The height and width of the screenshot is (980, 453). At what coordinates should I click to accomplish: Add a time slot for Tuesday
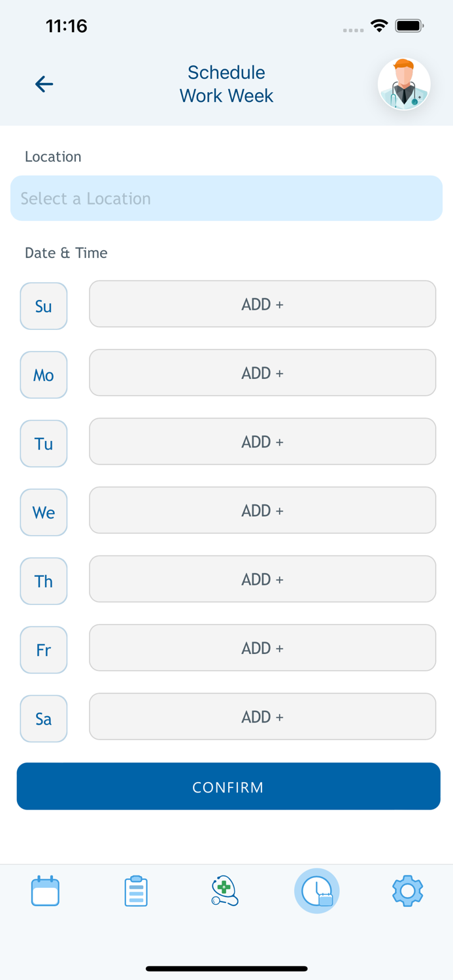coord(262,442)
